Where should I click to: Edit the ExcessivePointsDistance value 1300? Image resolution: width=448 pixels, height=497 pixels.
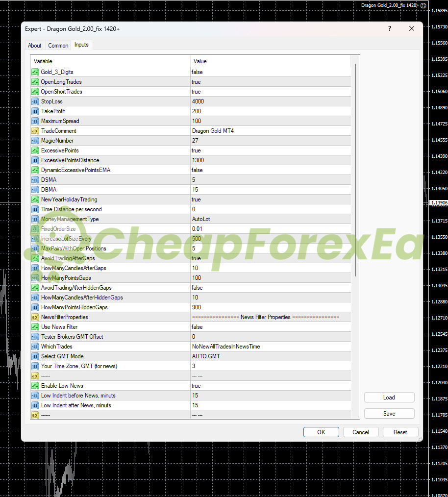tap(271, 160)
